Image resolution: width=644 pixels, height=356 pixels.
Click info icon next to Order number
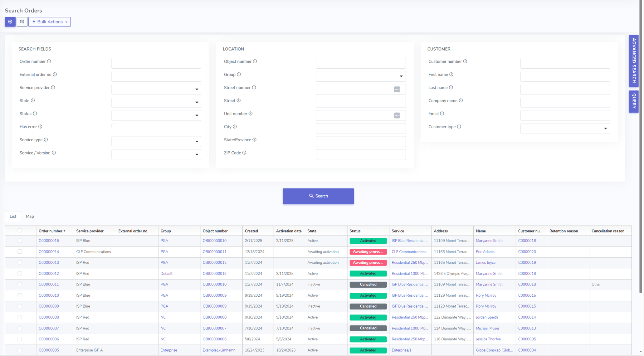(49, 61)
